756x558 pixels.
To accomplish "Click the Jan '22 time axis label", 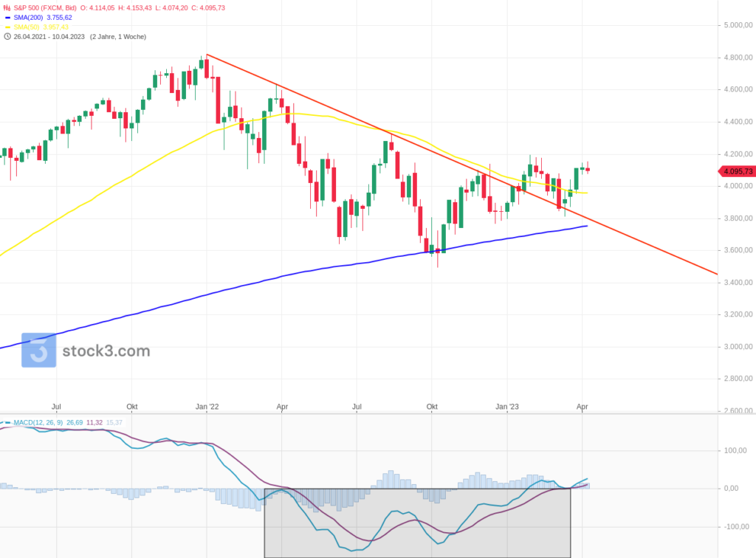I will pyautogui.click(x=207, y=407).
